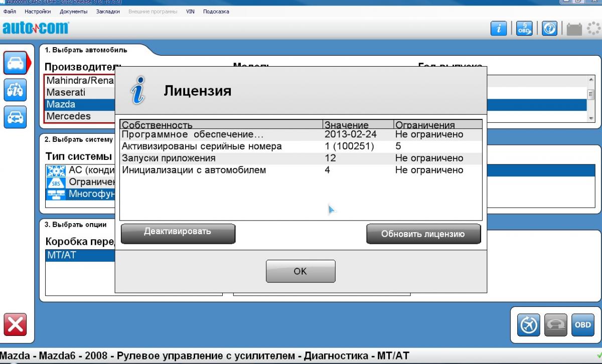Click the Ограничения column header

[x=437, y=125]
